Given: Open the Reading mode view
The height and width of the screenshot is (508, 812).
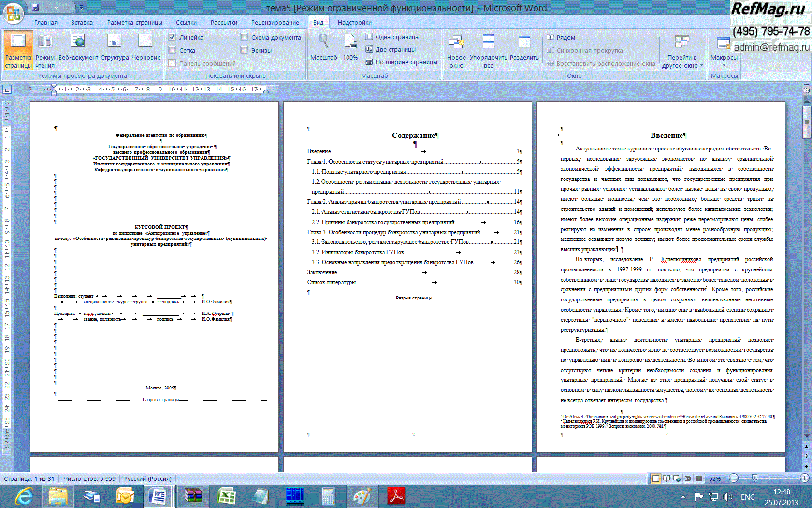Looking at the screenshot, I should coord(45,48).
